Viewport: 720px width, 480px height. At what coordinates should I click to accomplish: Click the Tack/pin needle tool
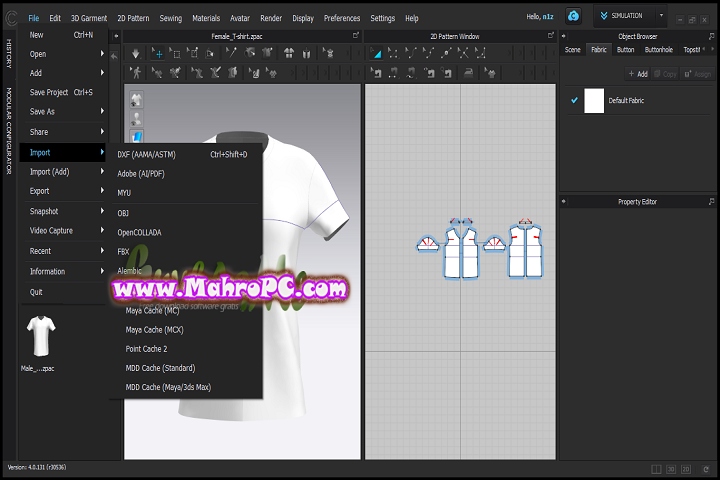point(231,53)
